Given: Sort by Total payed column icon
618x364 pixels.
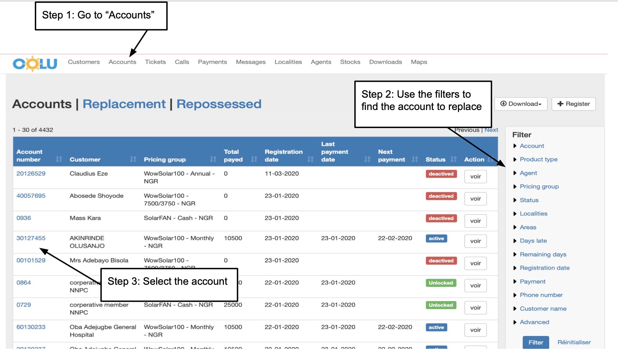Looking at the screenshot, I should [x=254, y=159].
